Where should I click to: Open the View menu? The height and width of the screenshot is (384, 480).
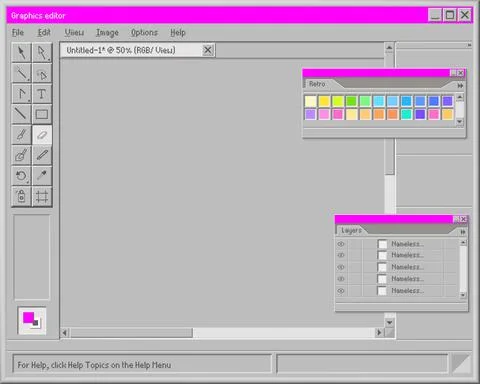click(74, 33)
